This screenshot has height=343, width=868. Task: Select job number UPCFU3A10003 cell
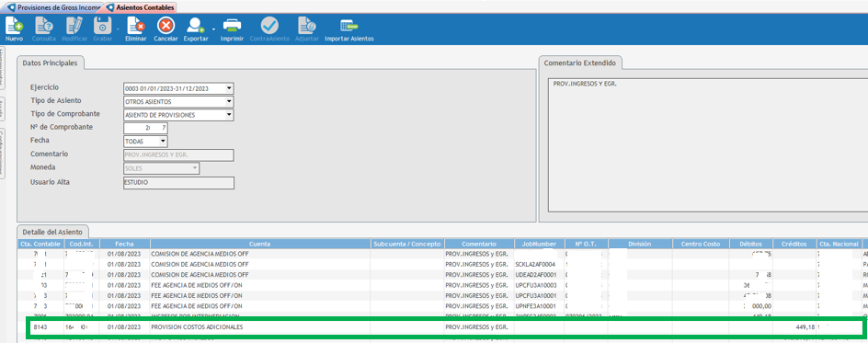tap(539, 285)
